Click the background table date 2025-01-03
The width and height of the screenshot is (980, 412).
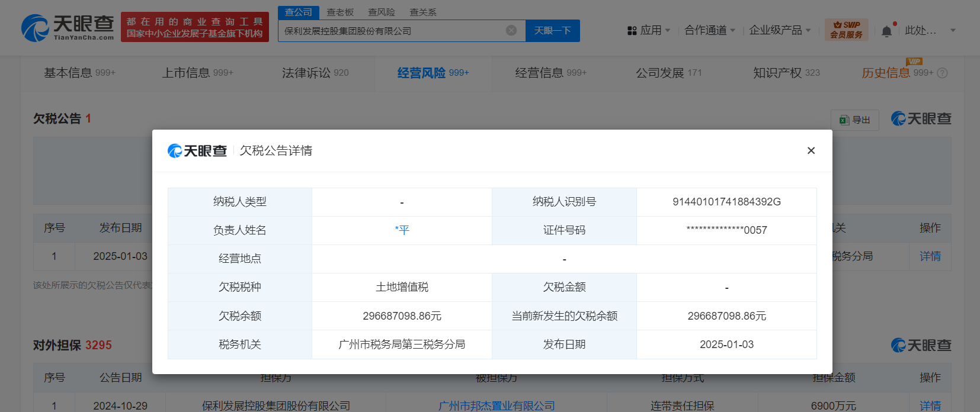(x=120, y=256)
